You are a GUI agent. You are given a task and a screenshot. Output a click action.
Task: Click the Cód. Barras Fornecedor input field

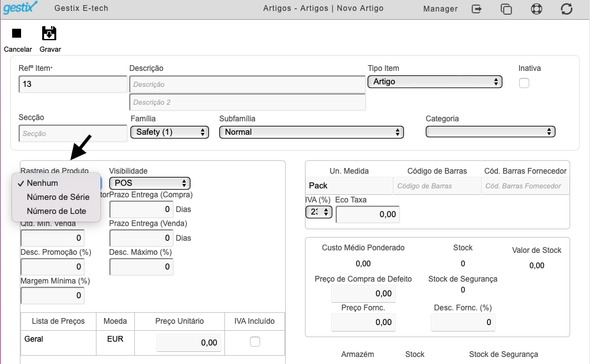click(x=525, y=186)
